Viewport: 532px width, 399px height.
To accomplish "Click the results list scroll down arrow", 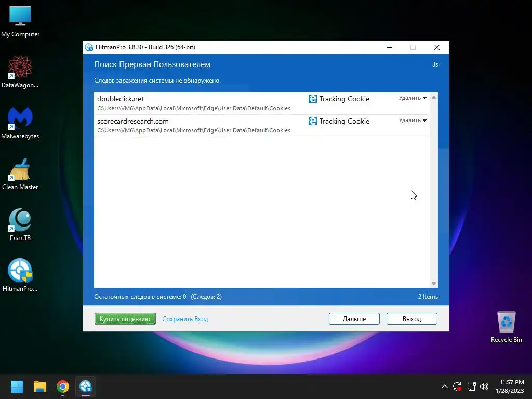I will pos(434,284).
